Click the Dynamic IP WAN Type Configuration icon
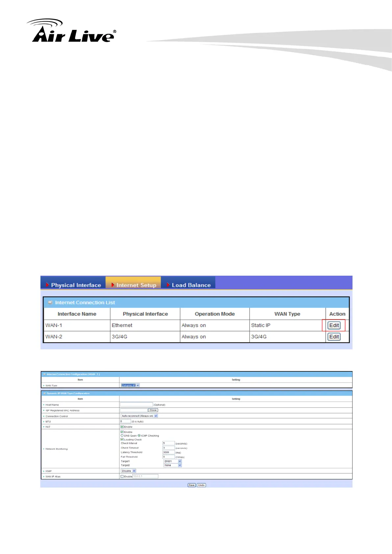 (44, 393)
